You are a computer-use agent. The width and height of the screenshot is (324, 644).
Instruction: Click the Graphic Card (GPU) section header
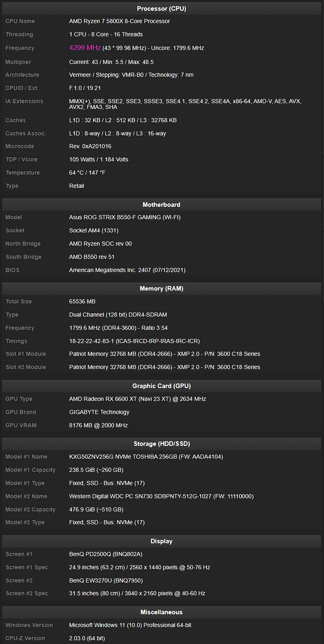(x=162, y=386)
